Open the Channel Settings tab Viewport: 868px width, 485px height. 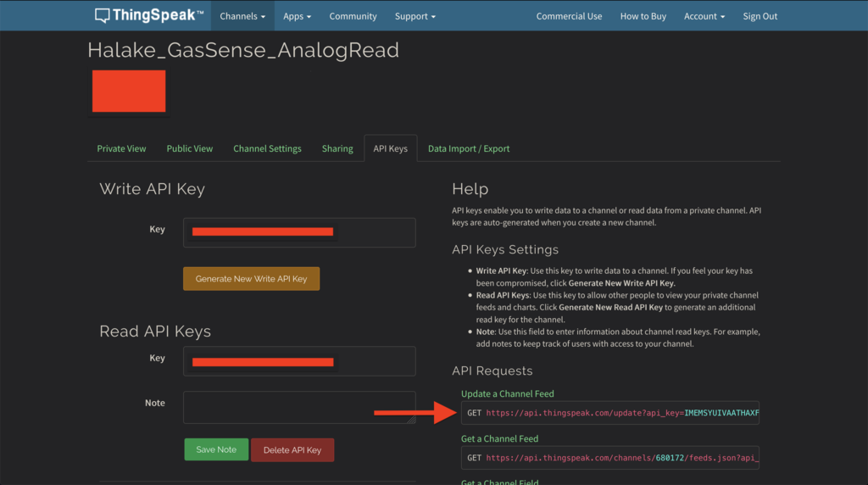coord(267,148)
